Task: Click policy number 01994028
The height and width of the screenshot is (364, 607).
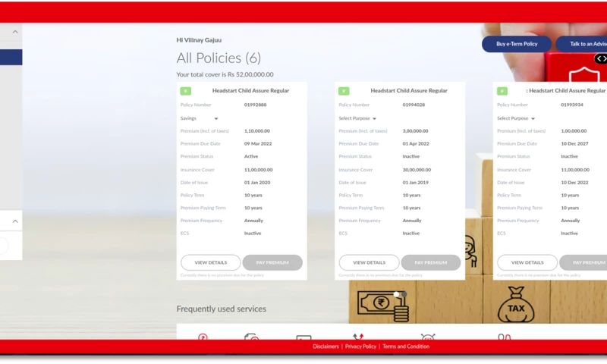Action: pyautogui.click(x=414, y=105)
